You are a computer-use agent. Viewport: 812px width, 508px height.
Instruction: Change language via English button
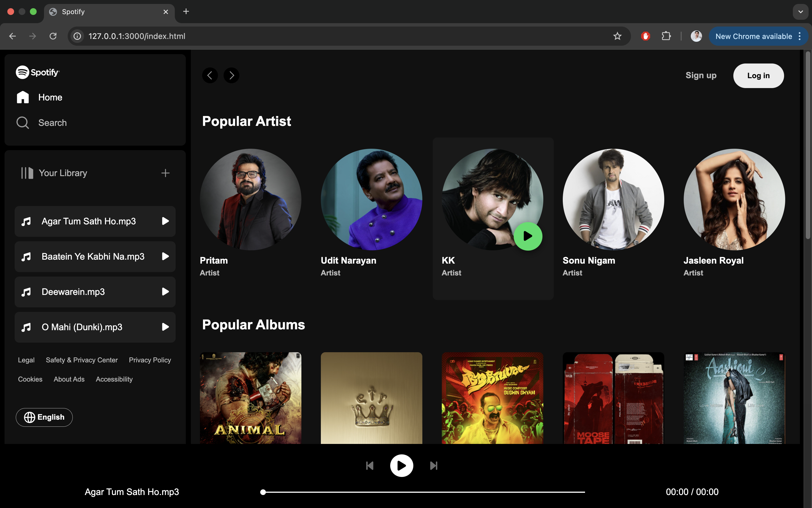pyautogui.click(x=44, y=417)
